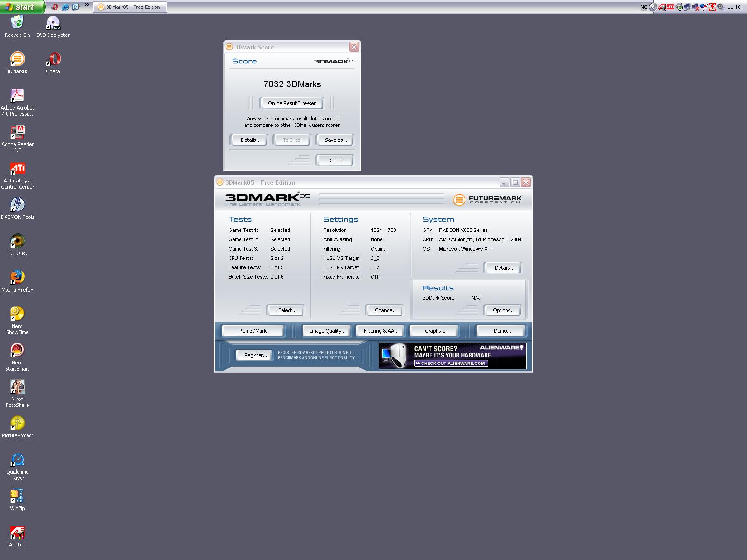
Task: Click the '1024 x 768' resolution value
Action: pos(383,230)
